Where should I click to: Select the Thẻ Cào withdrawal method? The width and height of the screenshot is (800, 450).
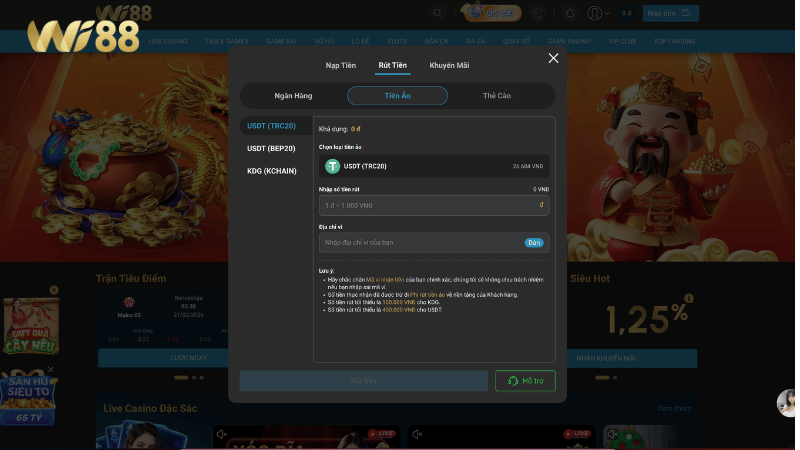pyautogui.click(x=496, y=95)
